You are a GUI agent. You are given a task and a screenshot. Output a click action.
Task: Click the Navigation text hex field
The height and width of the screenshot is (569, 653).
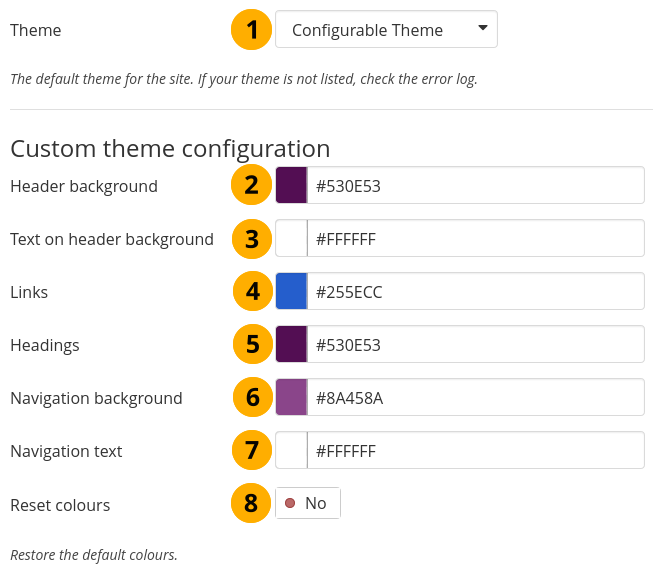[475, 451]
